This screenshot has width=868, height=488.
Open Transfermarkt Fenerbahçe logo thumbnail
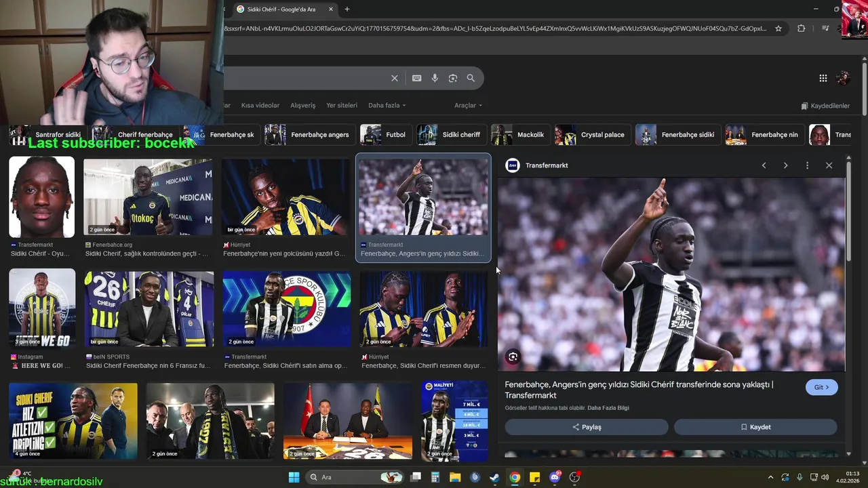pos(287,309)
